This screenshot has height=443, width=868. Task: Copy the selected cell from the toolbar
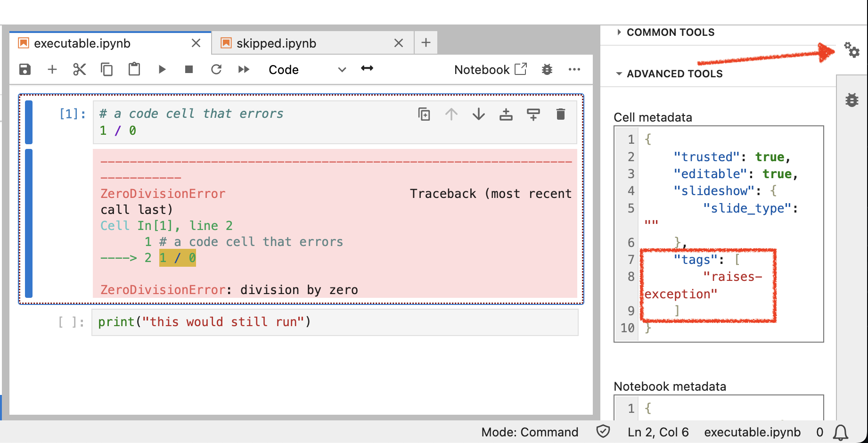106,70
